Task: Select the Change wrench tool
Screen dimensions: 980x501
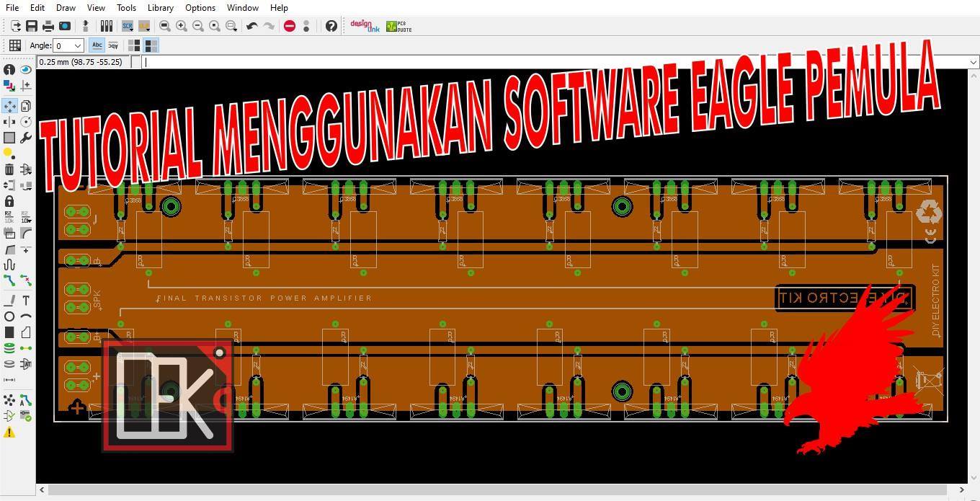Action: point(26,138)
